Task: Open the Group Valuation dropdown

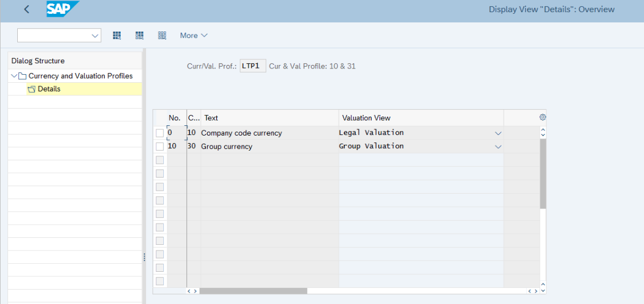Action: coord(498,147)
